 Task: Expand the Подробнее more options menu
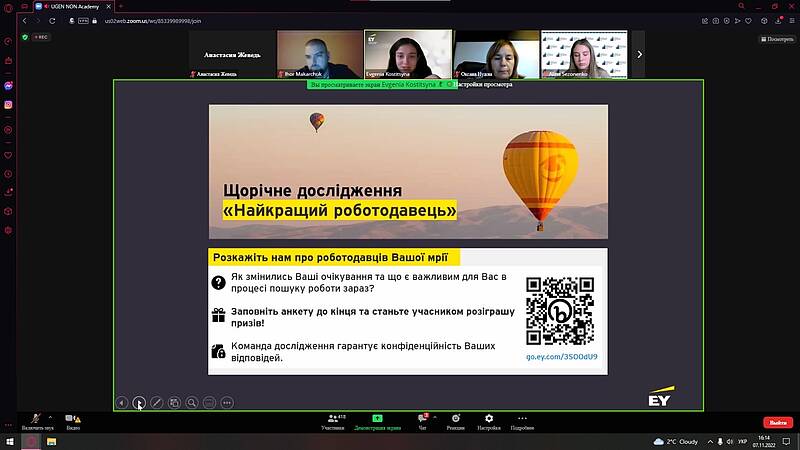pyautogui.click(x=522, y=420)
